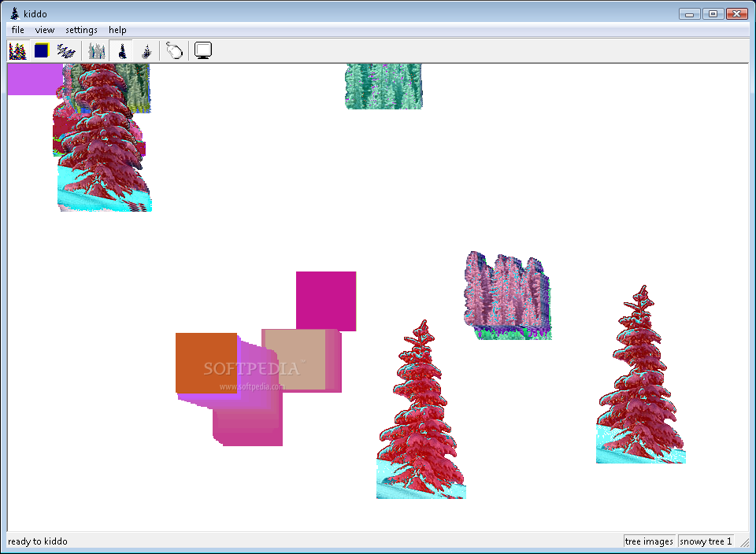
Task: Click the status bar resize grip
Action: tap(744, 542)
